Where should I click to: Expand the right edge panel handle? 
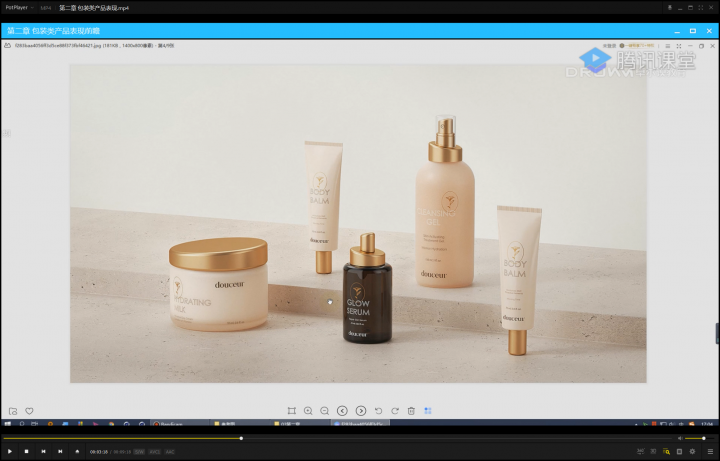pos(717,333)
